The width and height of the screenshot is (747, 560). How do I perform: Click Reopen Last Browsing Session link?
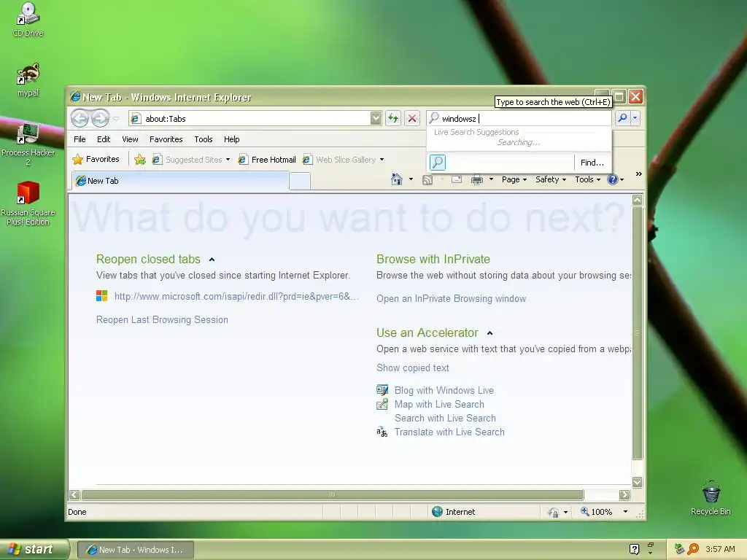(x=162, y=319)
